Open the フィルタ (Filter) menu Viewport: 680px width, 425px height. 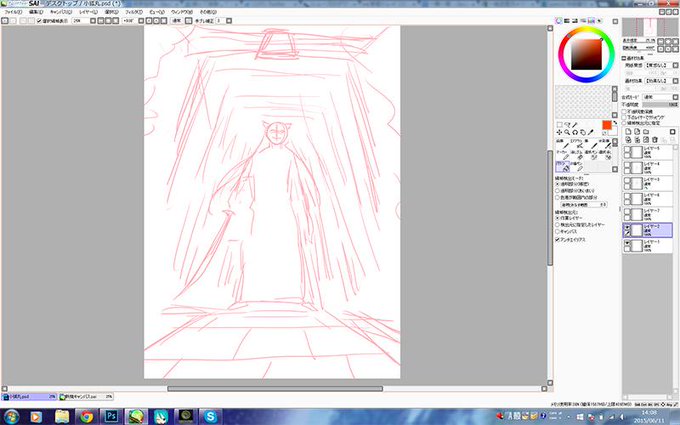[x=134, y=12]
